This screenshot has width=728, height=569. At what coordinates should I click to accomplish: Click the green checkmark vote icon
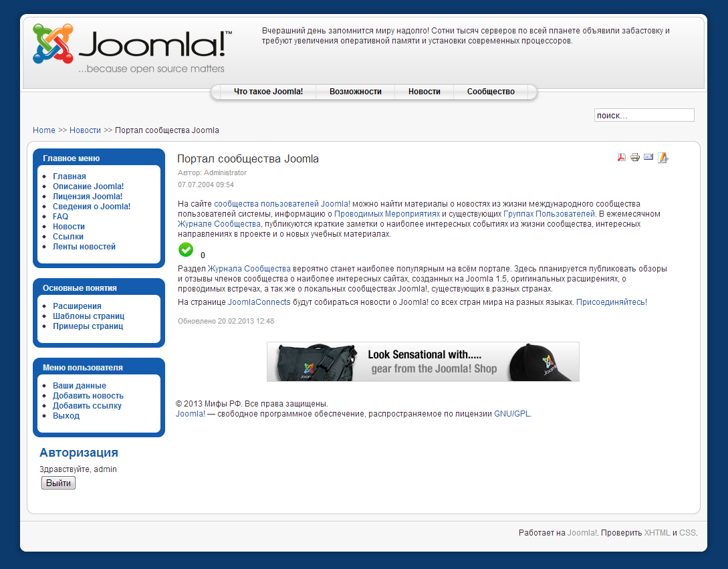pos(186,249)
